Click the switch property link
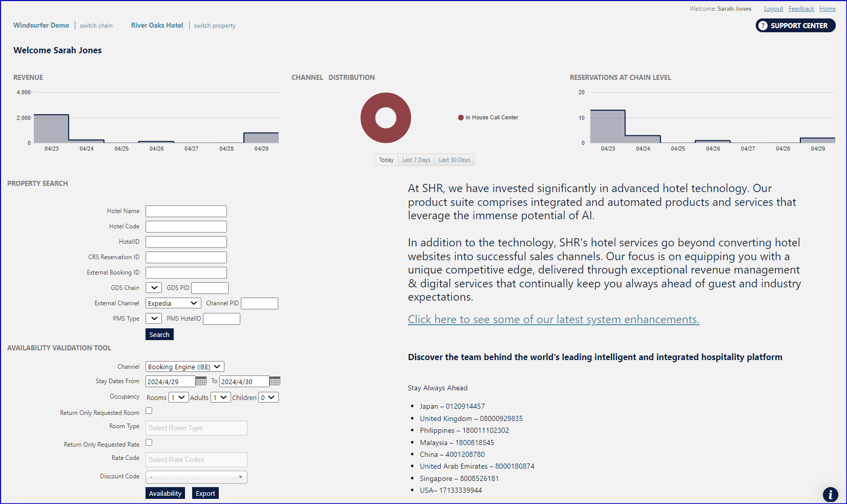Viewport: 847px width, 504px height. [x=215, y=26]
